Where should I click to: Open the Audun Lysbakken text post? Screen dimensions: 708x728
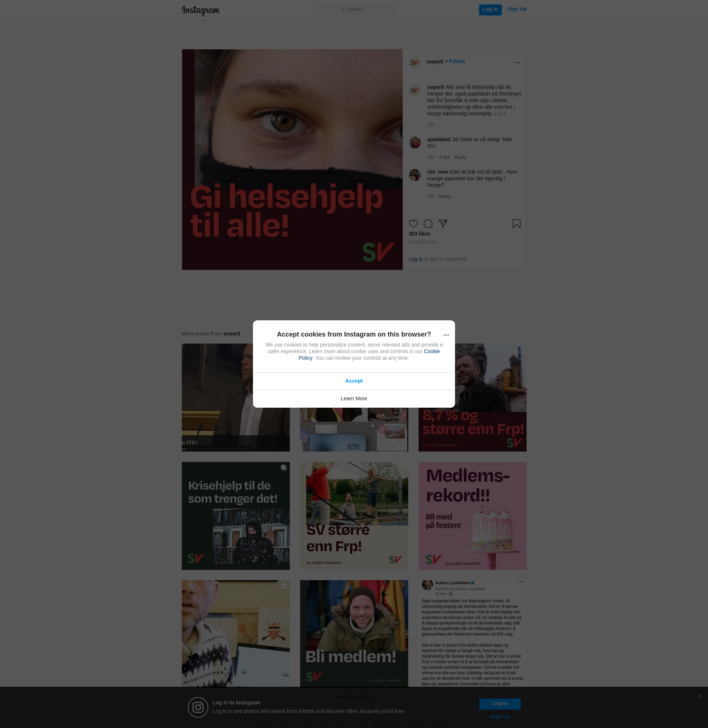472,634
